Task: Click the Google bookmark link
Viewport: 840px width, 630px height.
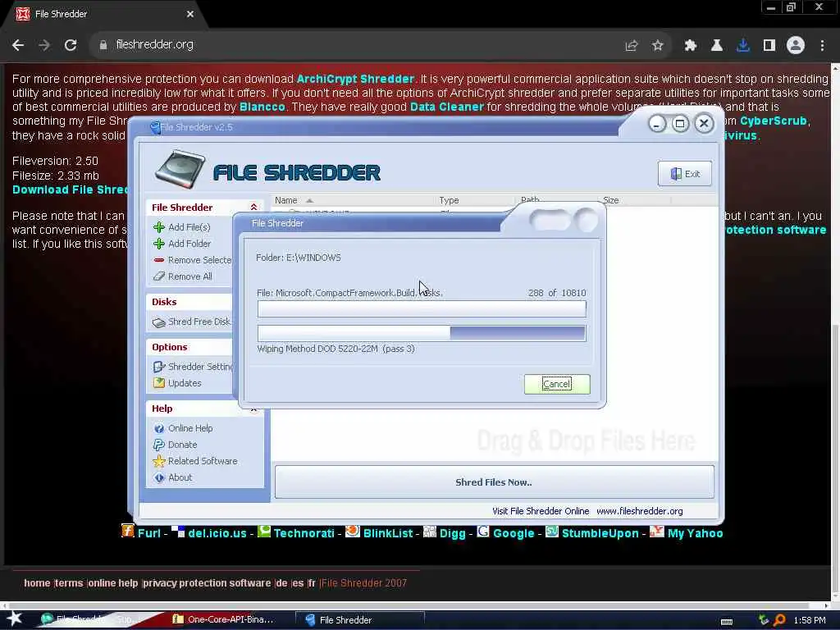Action: coord(514,533)
